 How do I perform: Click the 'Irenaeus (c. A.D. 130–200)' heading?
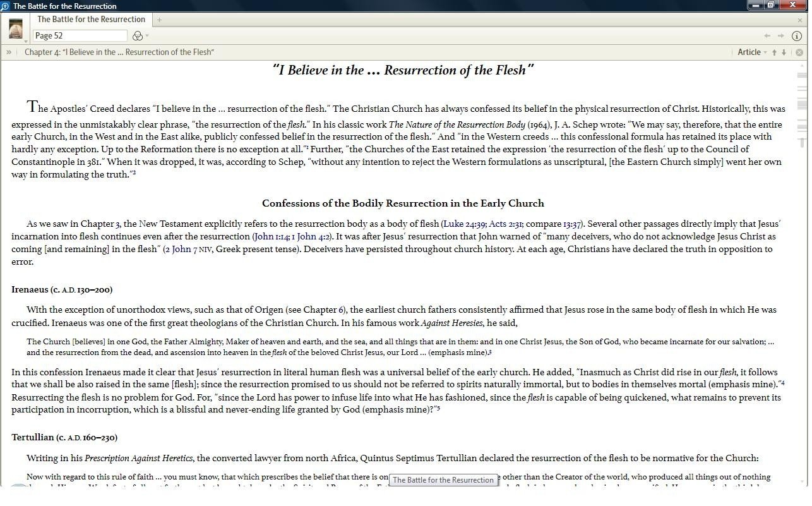click(x=62, y=290)
